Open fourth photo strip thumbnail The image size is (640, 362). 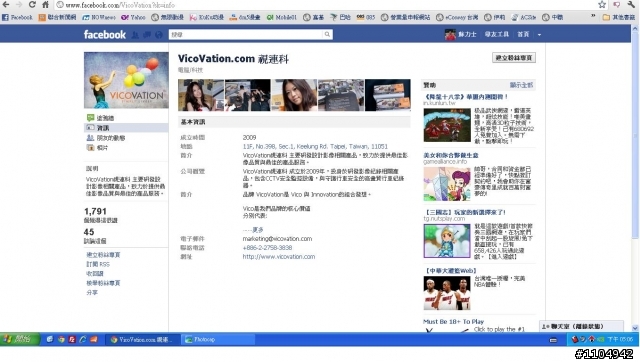click(x=341, y=95)
